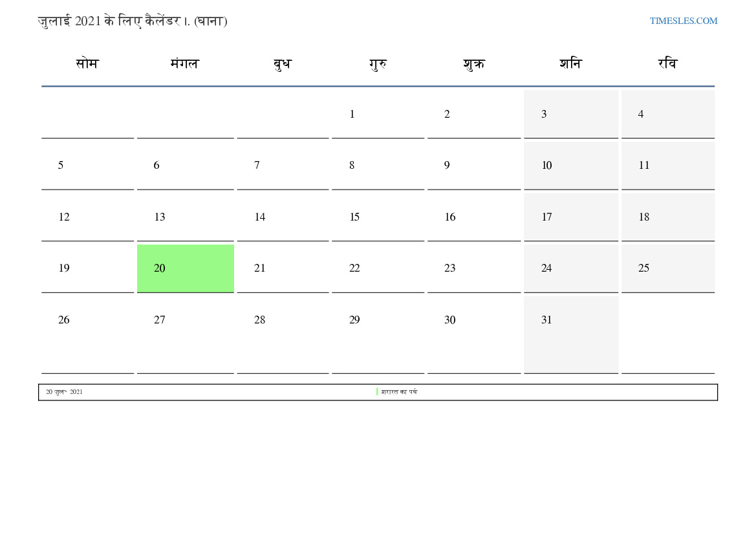The image size is (756, 535).
Task: Select Saturday date 17
Action: pos(571,217)
